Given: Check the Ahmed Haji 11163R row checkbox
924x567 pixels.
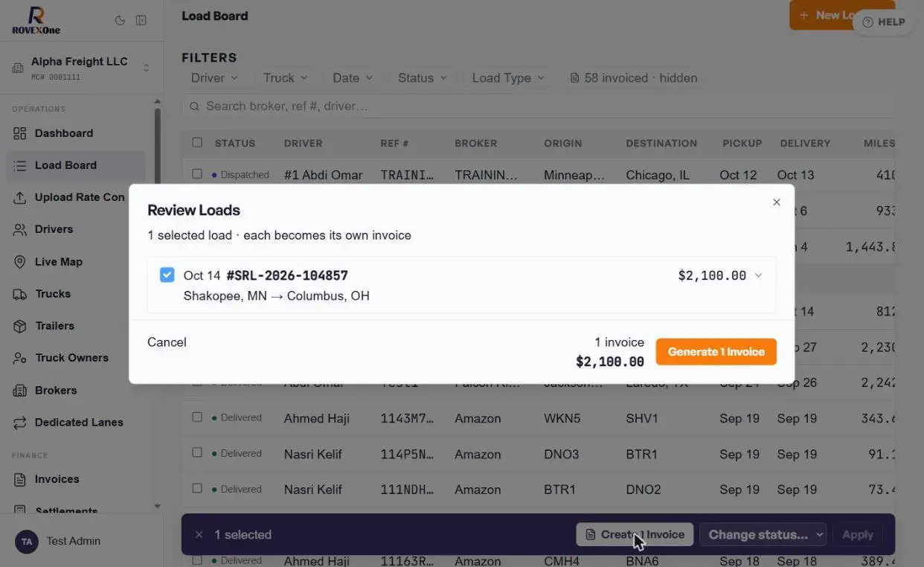Looking at the screenshot, I should click(197, 560).
